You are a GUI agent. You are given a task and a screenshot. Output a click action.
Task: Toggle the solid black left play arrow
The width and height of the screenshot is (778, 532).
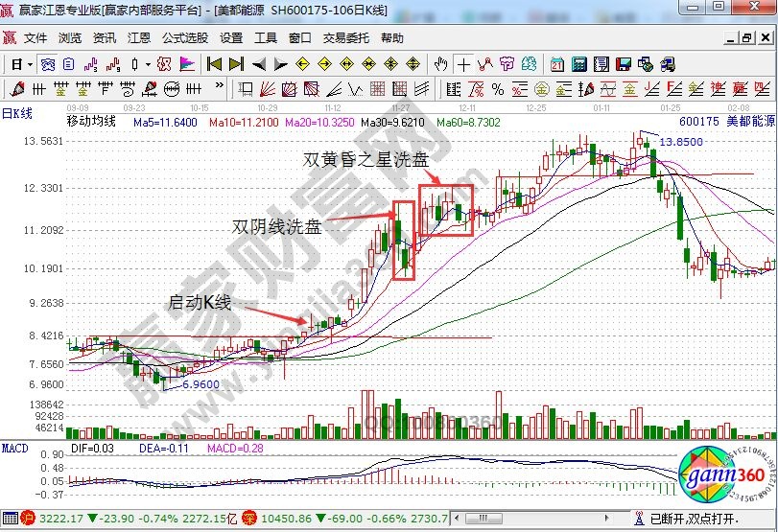[x=258, y=64]
